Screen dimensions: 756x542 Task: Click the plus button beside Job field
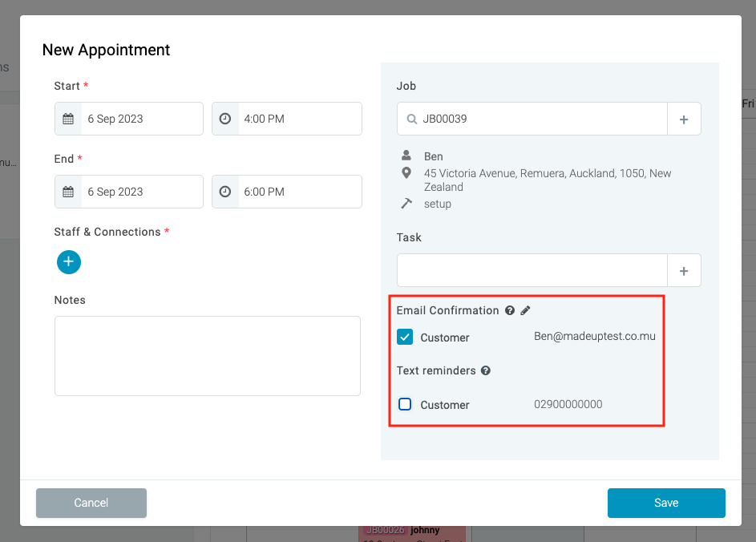684,119
